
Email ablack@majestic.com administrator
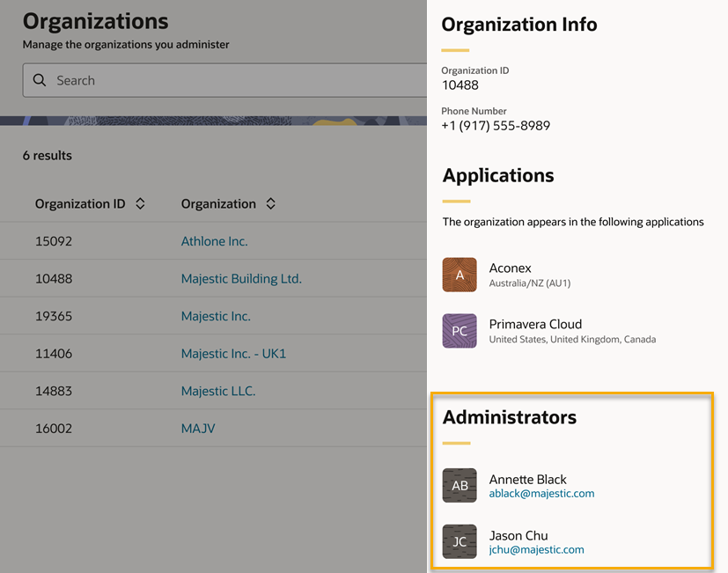pyautogui.click(x=541, y=494)
